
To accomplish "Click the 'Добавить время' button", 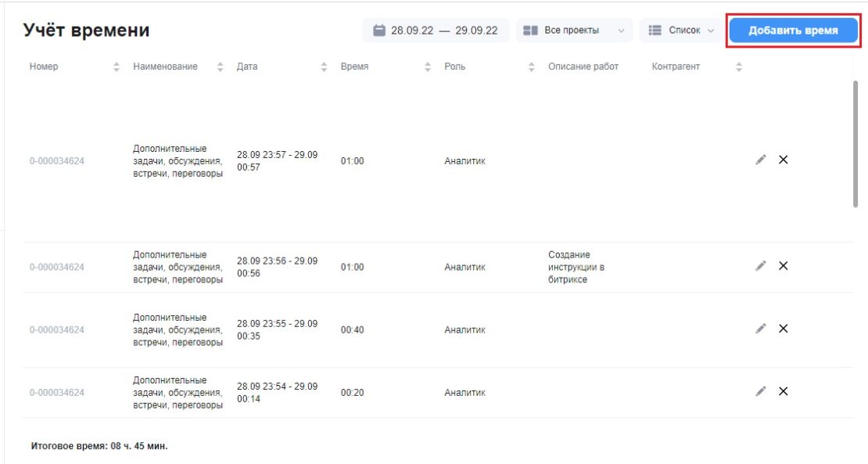I will (x=793, y=31).
